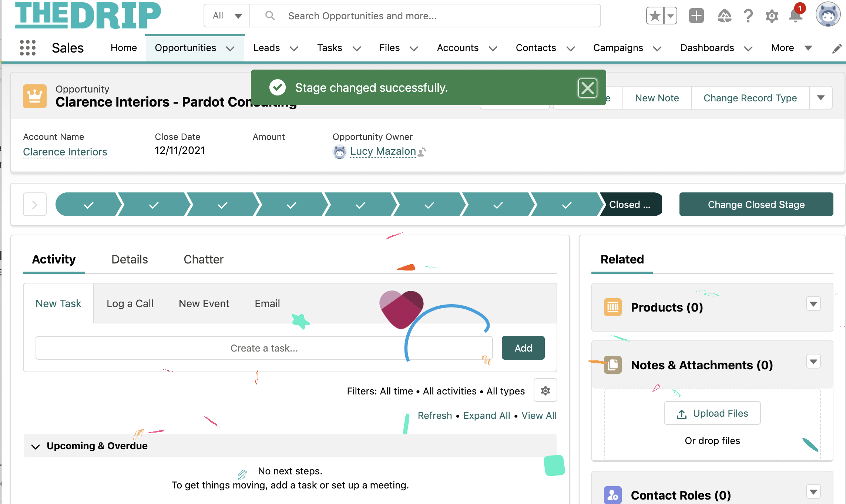Image resolution: width=846 pixels, height=504 pixels.
Task: Open the Trailhead guidance icon
Action: 724,16
